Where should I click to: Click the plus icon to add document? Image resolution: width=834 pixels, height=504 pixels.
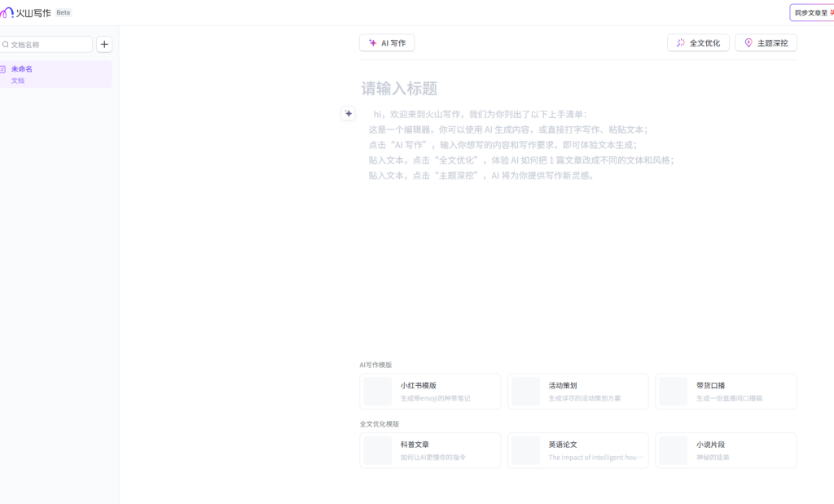point(104,45)
